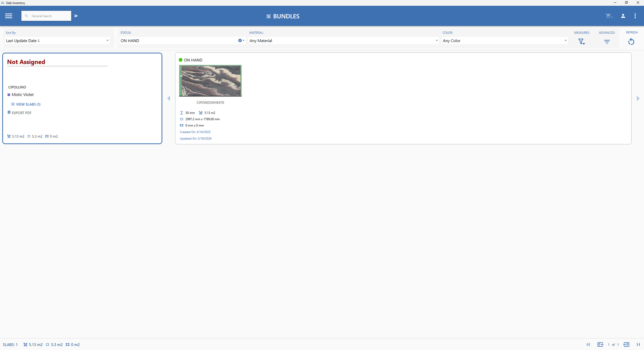The image size is (644, 350).
Task: Submit search with the arrow icon
Action: coord(76,16)
